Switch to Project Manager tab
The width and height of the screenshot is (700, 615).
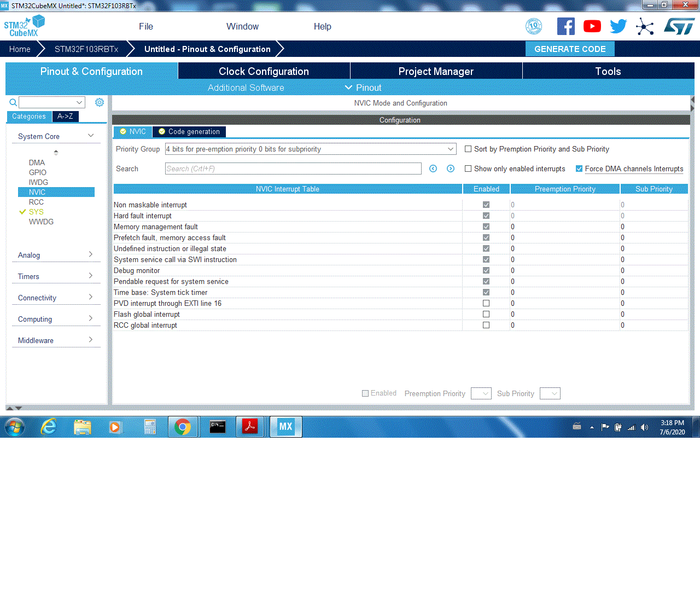[436, 71]
